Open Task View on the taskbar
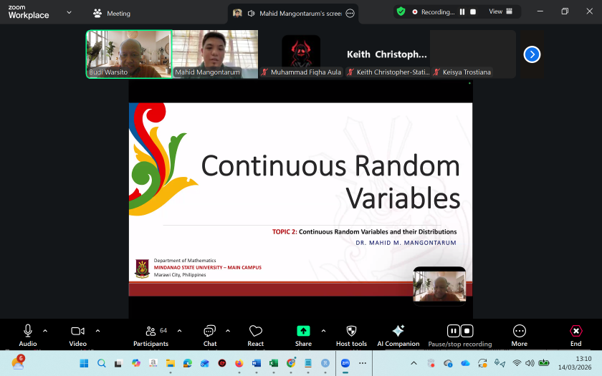Viewport: 602px width, 376px height. pos(118,363)
